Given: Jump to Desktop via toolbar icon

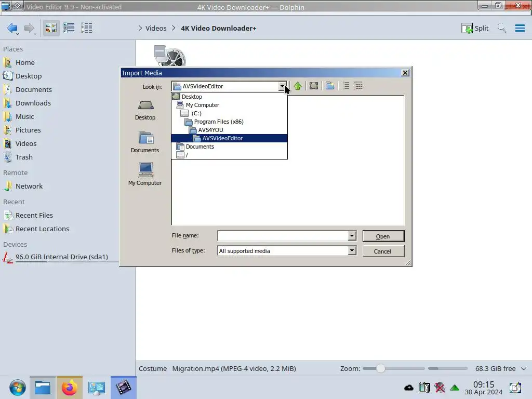Looking at the screenshot, I should (314, 86).
